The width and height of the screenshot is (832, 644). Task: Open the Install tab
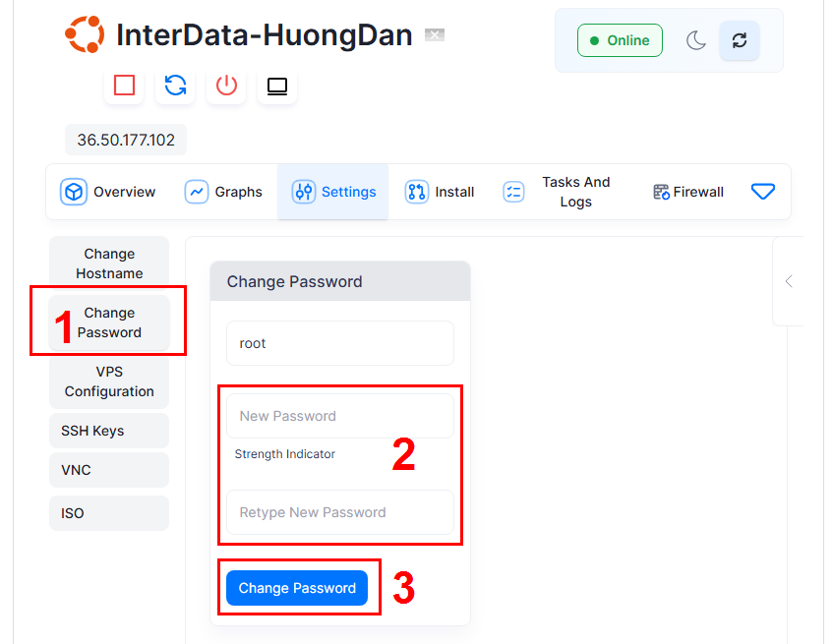(440, 192)
